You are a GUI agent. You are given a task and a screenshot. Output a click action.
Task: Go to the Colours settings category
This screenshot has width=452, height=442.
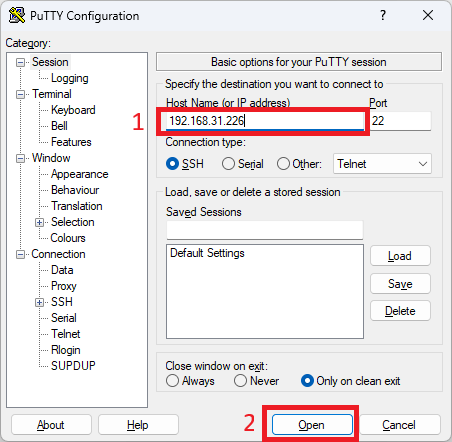68,238
